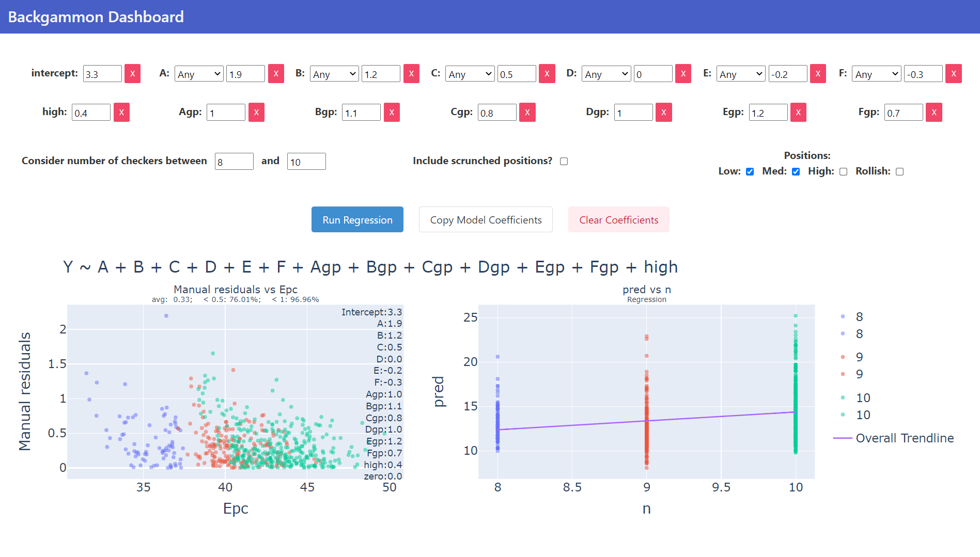Viewport: 980px width, 557px height.
Task: Remove the intercept coefficient with its X button
Action: 132,74
